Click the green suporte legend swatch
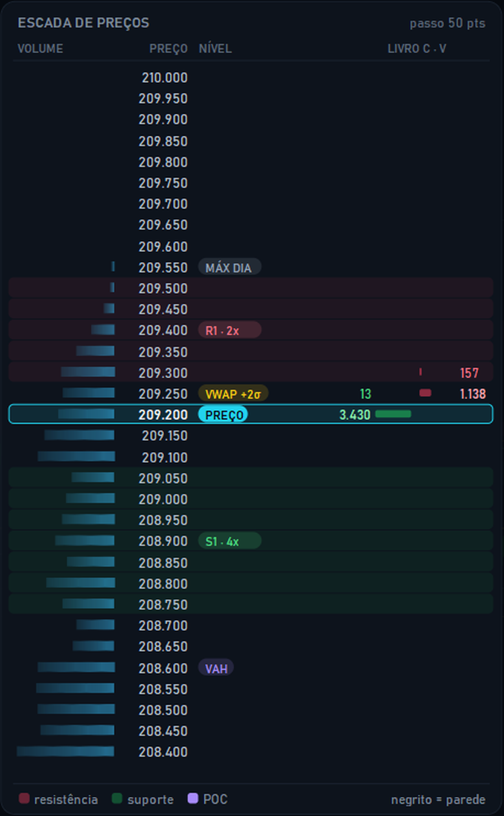Screen dimensions: 504x816 [x=117, y=798]
